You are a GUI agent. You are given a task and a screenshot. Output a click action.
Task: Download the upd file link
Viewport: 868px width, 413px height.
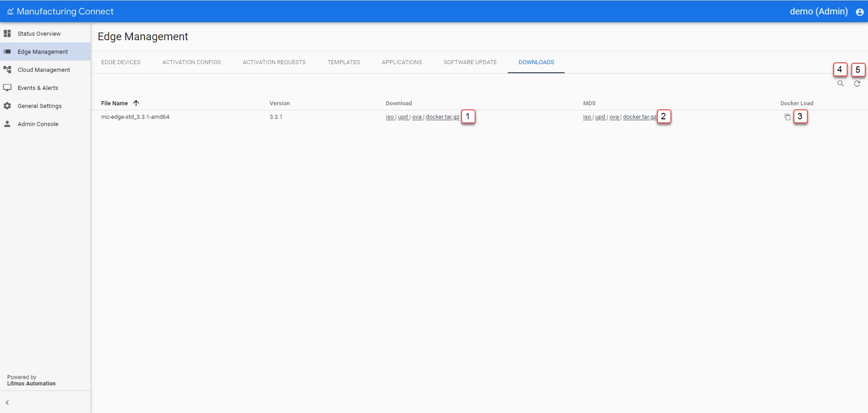403,117
